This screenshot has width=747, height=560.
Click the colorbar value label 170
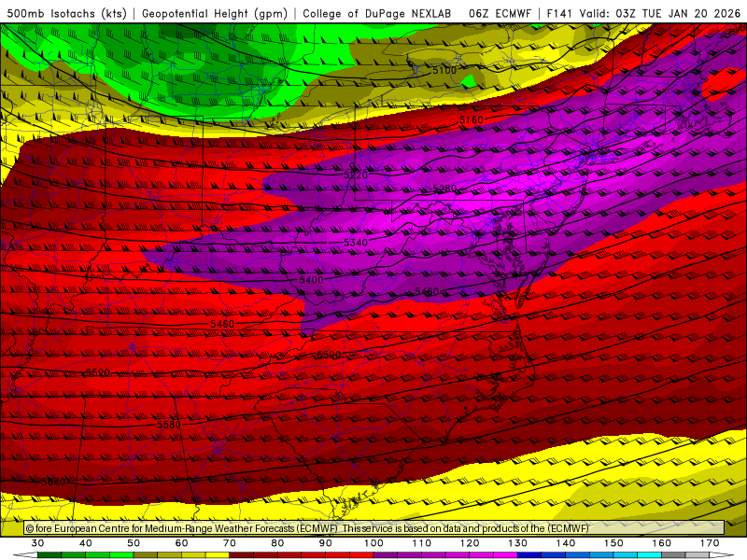pos(710,543)
